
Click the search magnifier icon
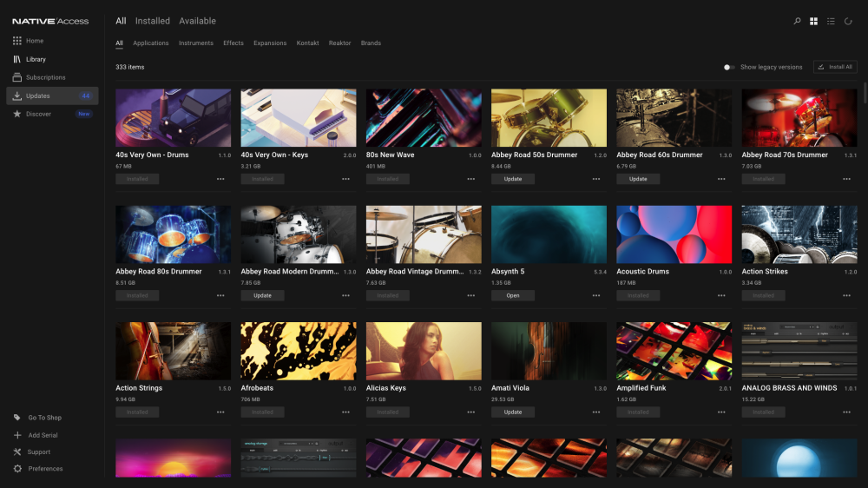(x=797, y=21)
